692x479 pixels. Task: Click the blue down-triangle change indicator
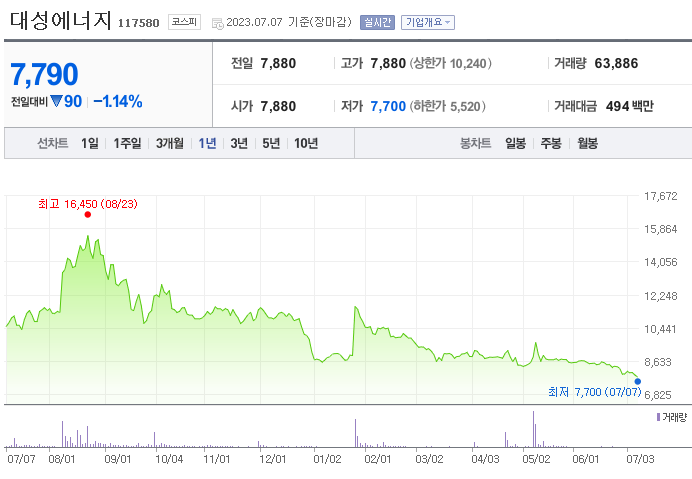56,101
